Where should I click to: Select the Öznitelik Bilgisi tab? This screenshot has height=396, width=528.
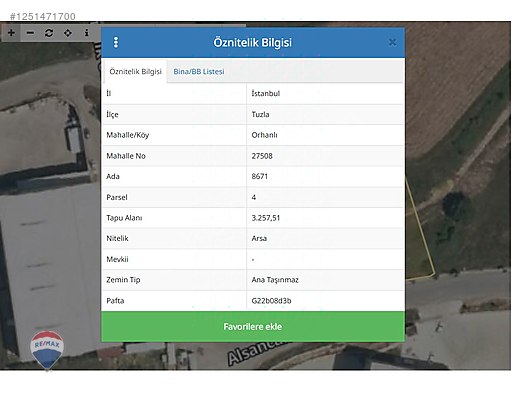(x=135, y=71)
